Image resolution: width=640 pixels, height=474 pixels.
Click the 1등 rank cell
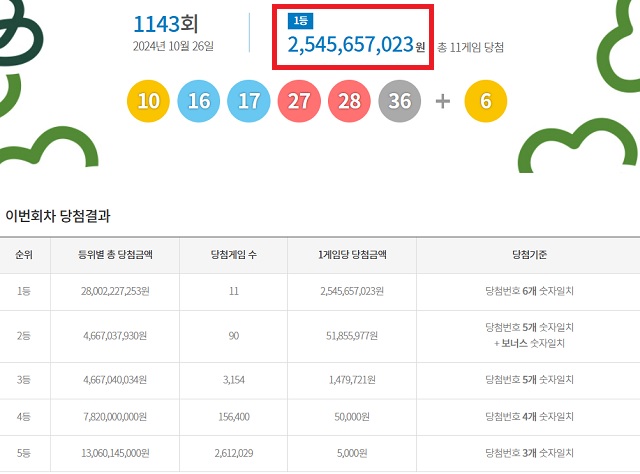tap(24, 291)
